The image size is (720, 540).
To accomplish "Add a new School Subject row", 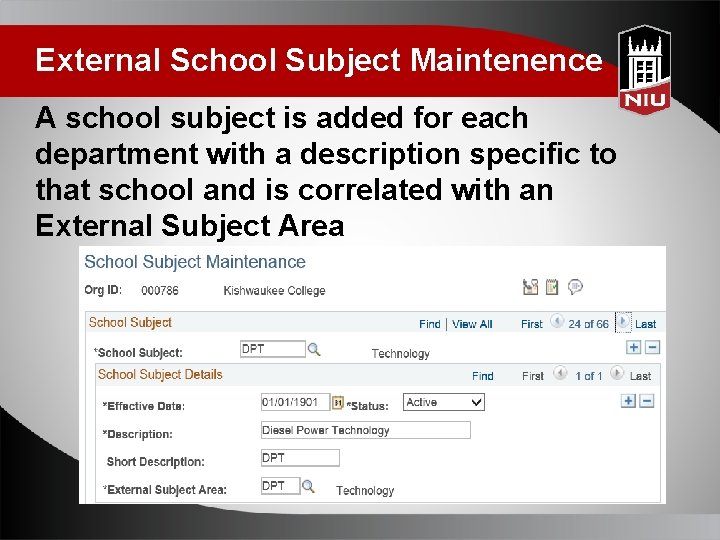I will 634,347.
